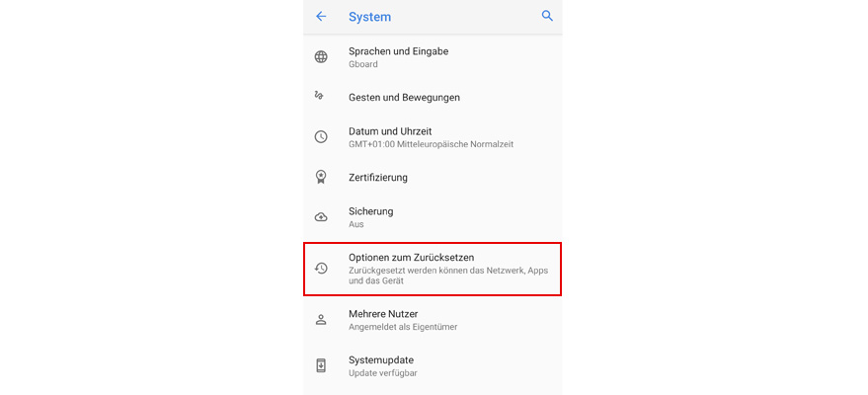The height and width of the screenshot is (395, 868).
Task: Open Datum und Uhrzeit settings
Action: point(390,131)
